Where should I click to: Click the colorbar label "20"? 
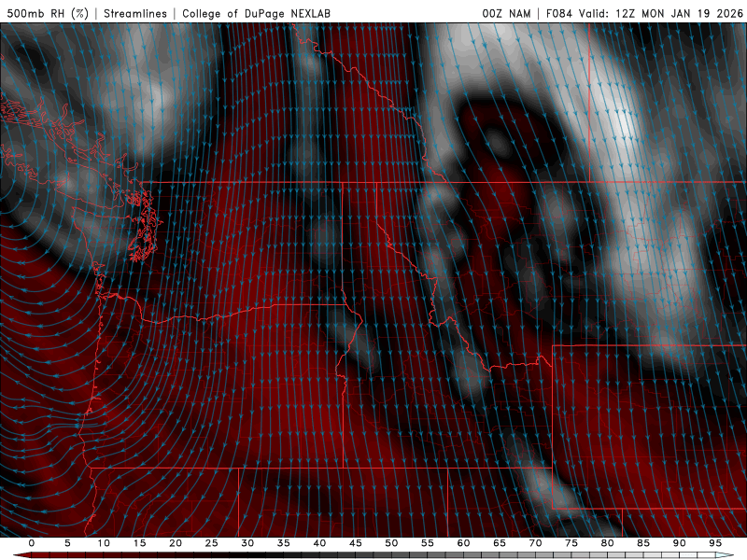click(176, 543)
